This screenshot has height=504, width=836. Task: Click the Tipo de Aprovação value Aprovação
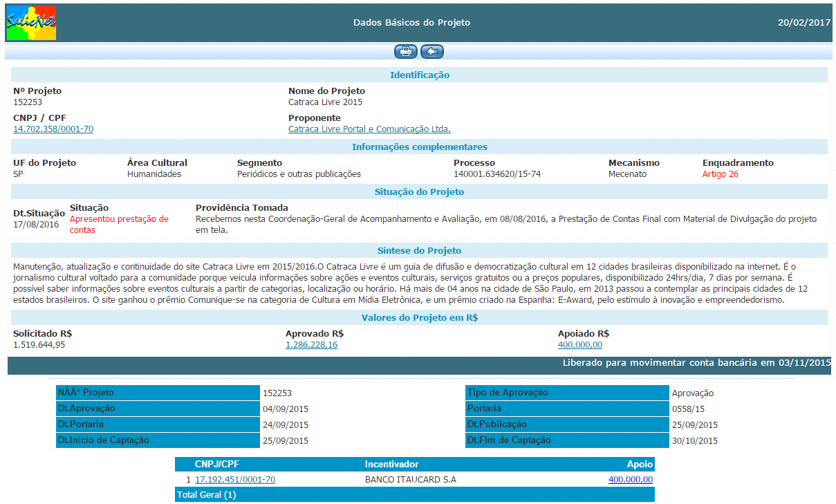click(x=693, y=393)
